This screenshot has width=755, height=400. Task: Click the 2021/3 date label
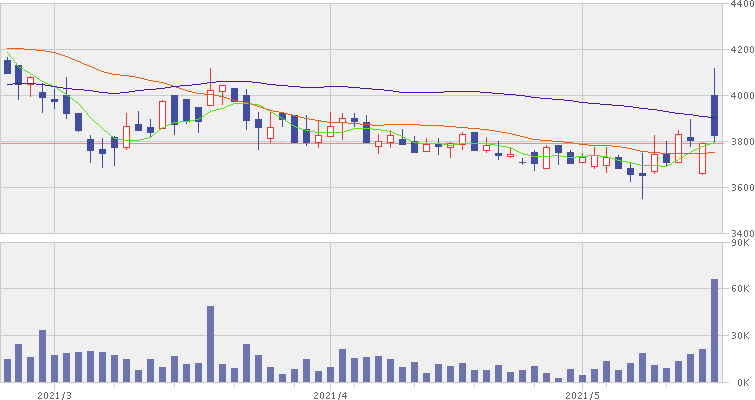click(54, 394)
